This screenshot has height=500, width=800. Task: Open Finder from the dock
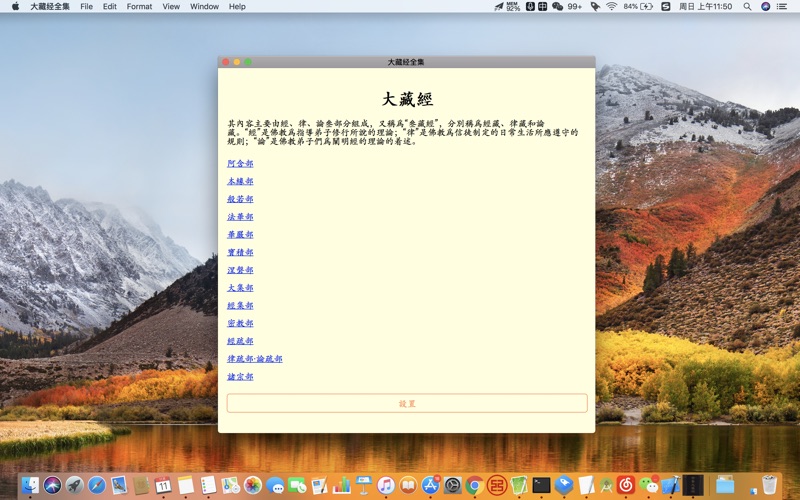[30, 485]
